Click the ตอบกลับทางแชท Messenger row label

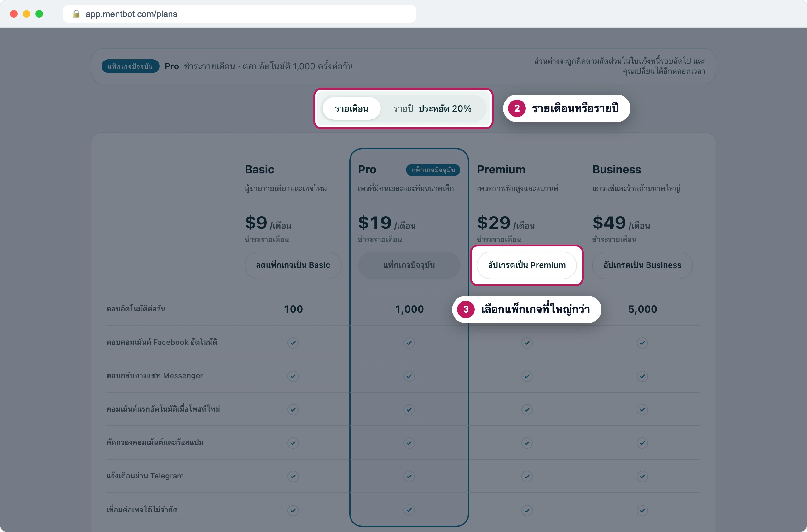coord(155,376)
